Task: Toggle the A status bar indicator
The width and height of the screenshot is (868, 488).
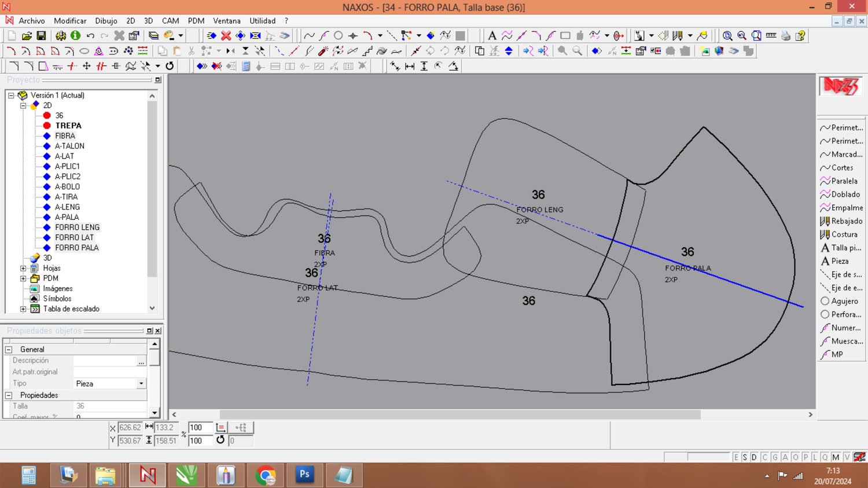Action: 785,457
